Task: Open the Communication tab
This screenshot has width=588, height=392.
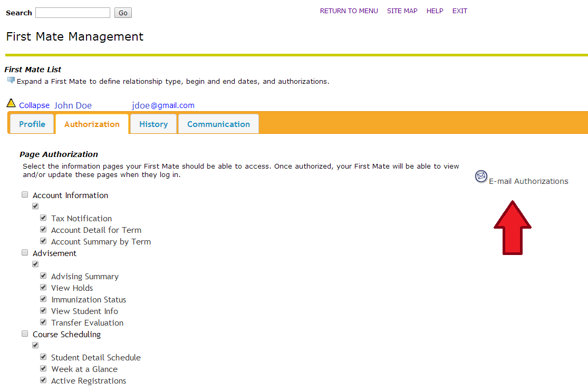Action: 218,124
